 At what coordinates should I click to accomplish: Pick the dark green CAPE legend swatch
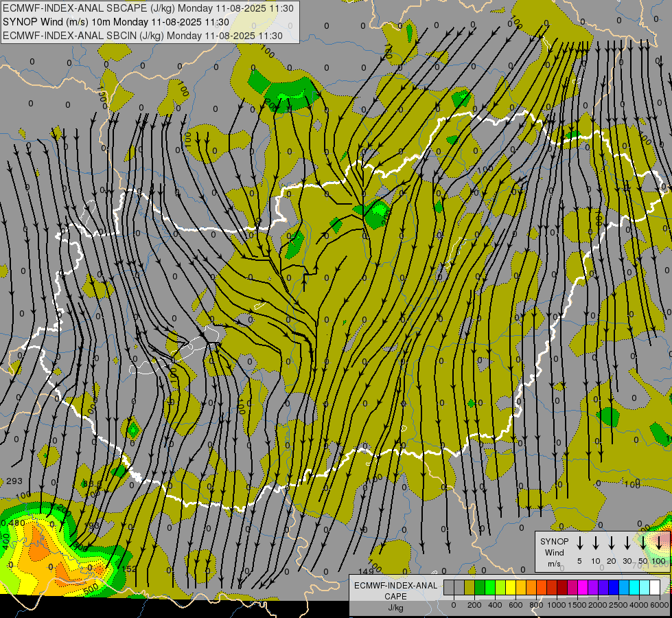click(480, 587)
